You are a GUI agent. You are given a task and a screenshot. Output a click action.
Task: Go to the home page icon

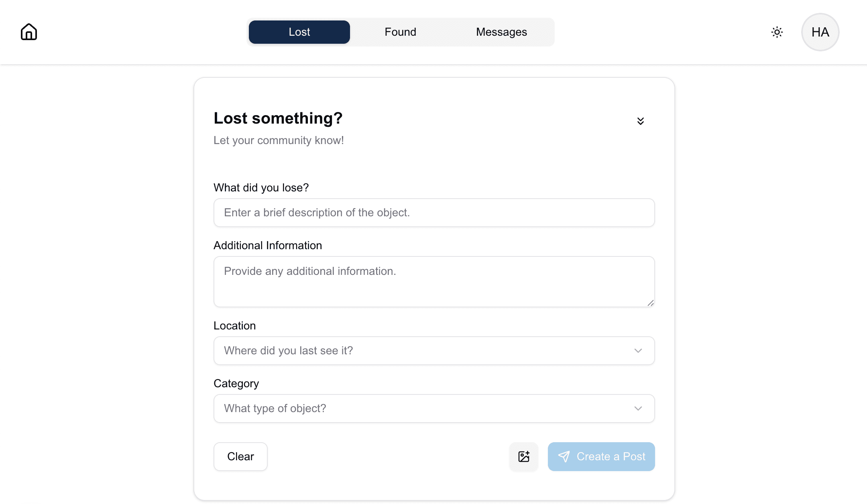pyautogui.click(x=29, y=32)
